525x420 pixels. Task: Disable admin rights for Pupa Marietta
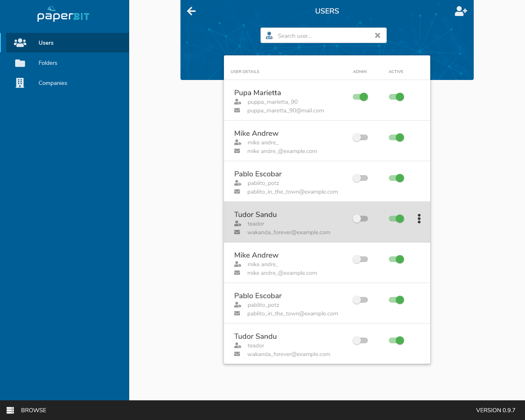point(360,97)
